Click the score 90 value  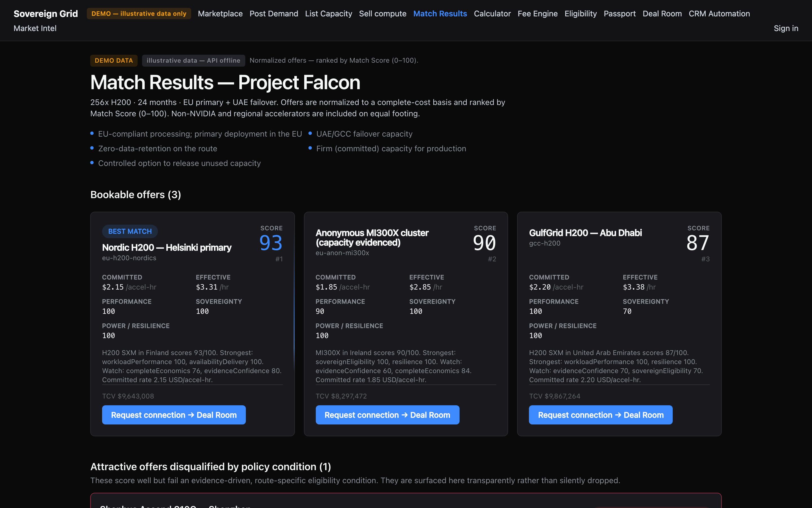484,243
